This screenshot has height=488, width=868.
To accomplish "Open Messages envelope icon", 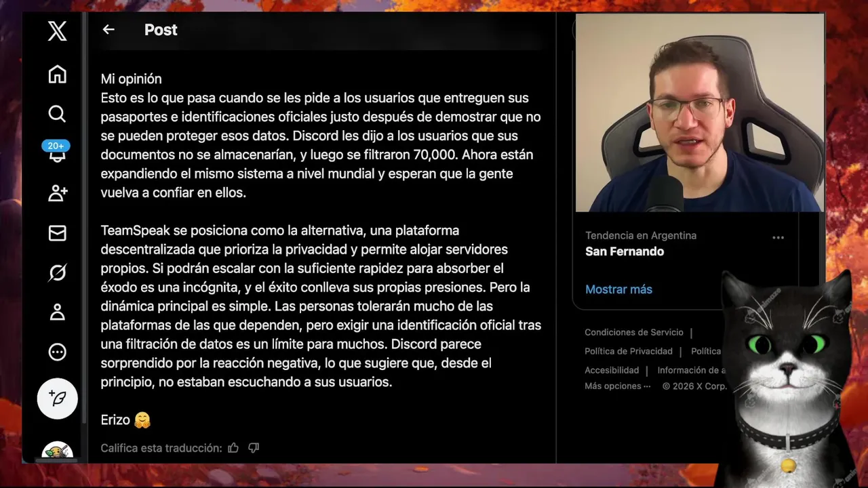I will [58, 233].
